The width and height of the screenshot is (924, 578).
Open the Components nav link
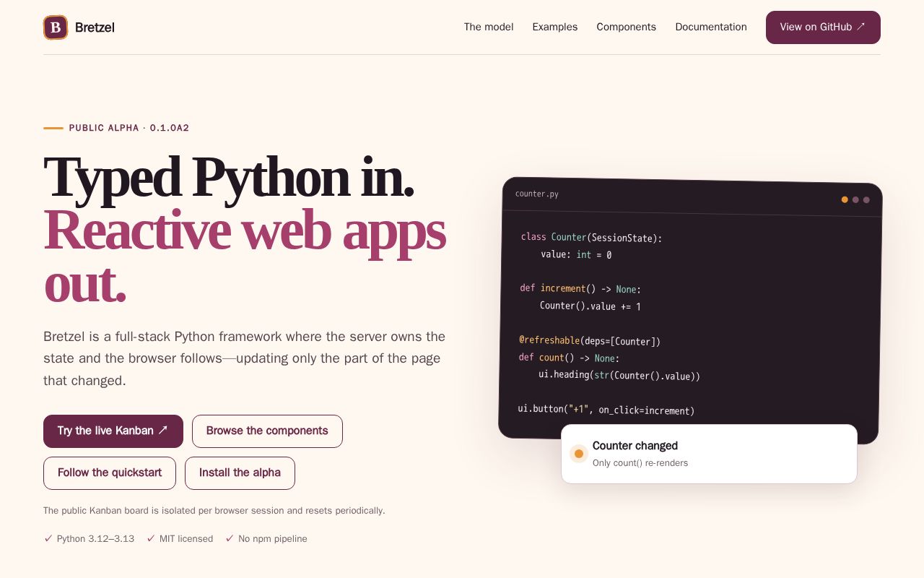626,27
